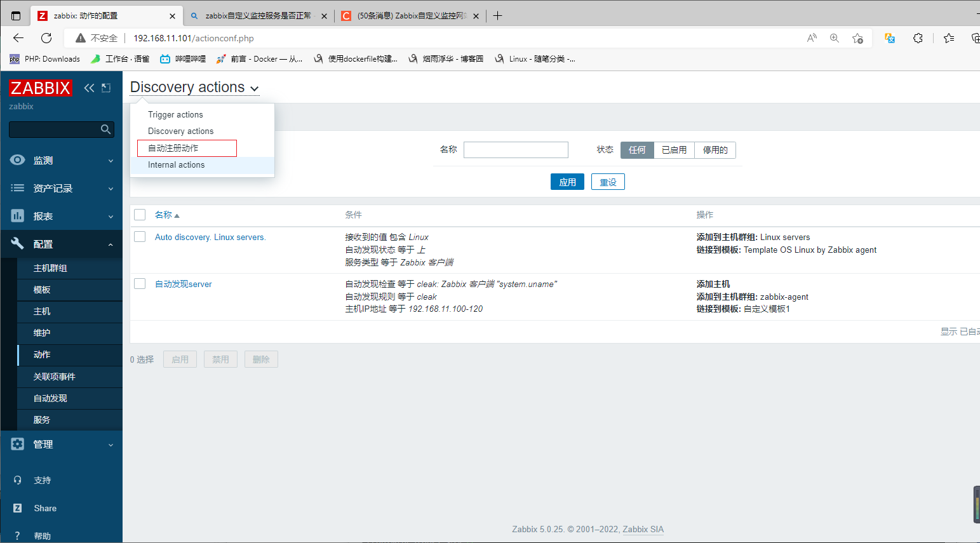This screenshot has height=543, width=980.
Task: Click the ZABBIX logo
Action: [40, 88]
